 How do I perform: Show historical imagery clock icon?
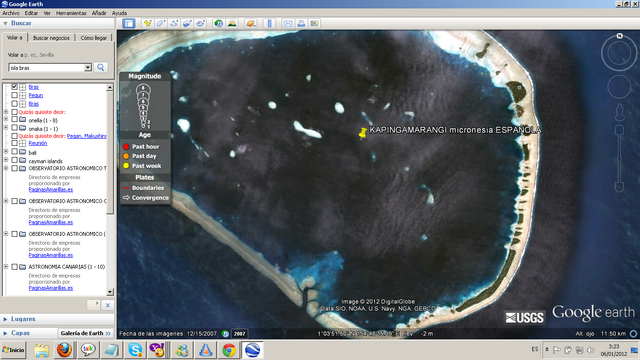click(x=219, y=23)
